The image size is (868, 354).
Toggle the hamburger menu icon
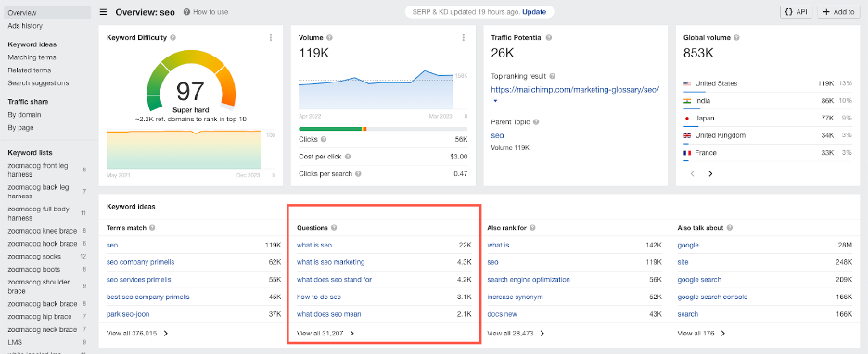(104, 12)
